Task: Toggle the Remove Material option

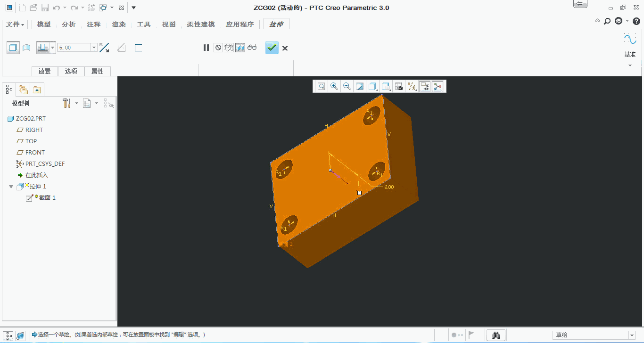Action: (122, 48)
